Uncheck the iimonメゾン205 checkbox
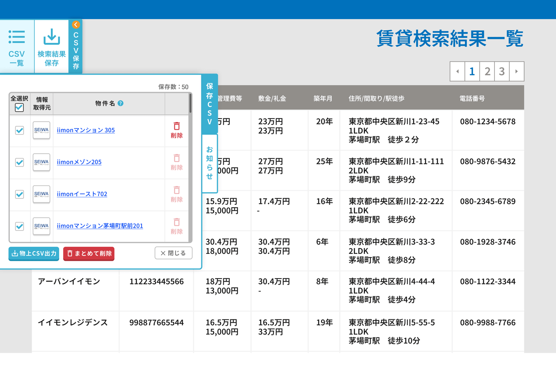 19,162
